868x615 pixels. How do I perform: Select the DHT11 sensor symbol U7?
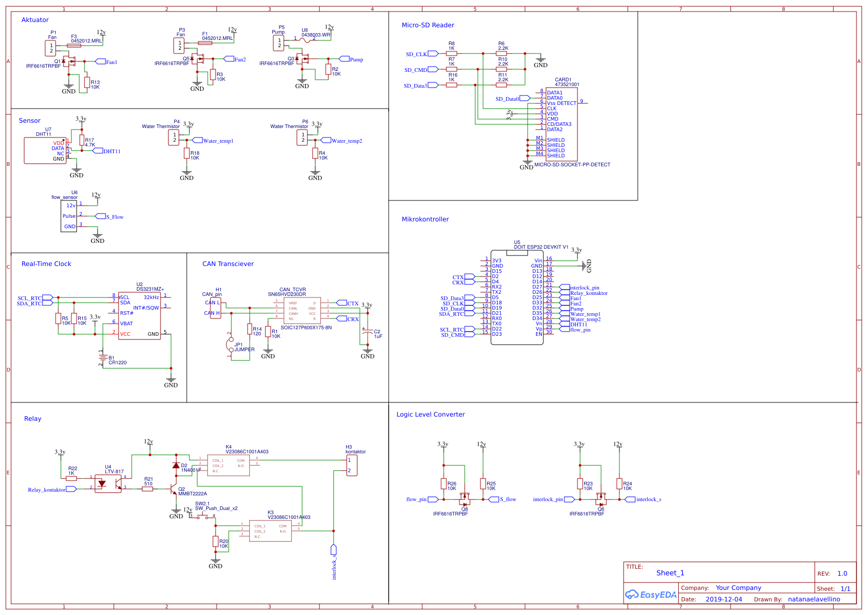click(44, 150)
